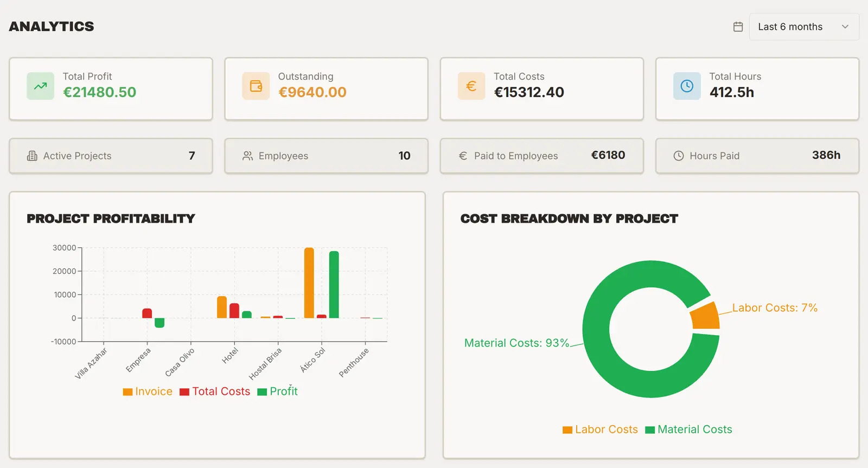Click the Ático Sol green Profit bar

334,285
